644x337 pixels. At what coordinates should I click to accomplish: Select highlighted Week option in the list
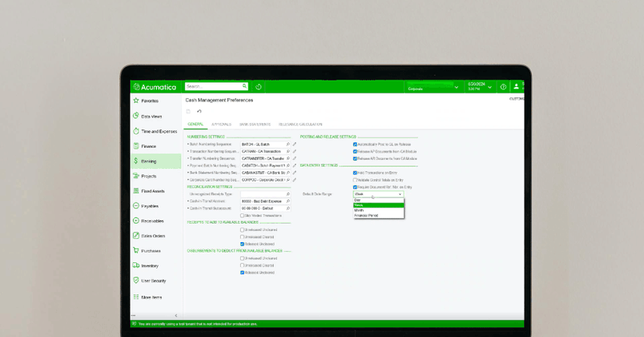pos(378,205)
